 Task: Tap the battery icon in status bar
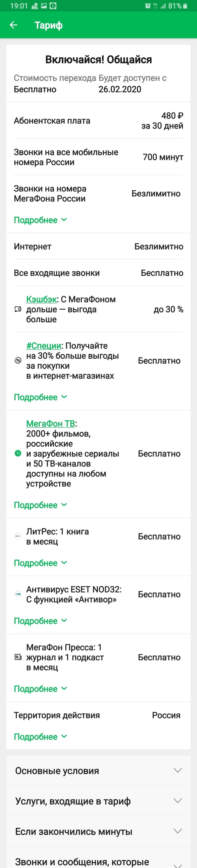(x=185, y=6)
